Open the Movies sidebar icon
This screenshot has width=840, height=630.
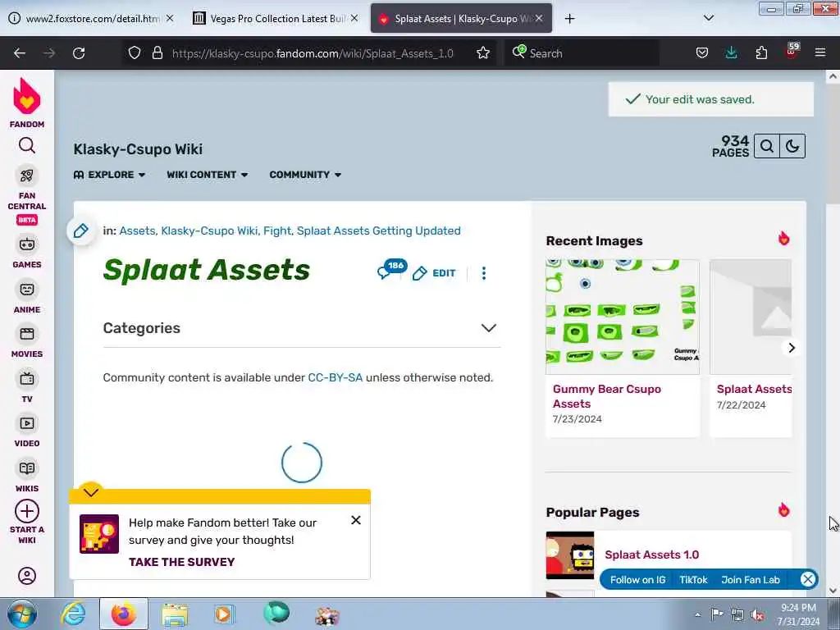point(27,335)
